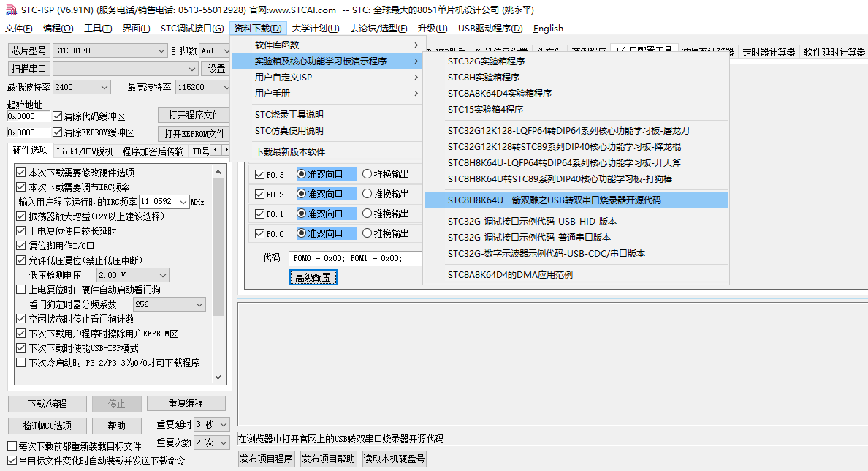
Task: Click the 代码 P0M0 output field
Action: coord(355,258)
